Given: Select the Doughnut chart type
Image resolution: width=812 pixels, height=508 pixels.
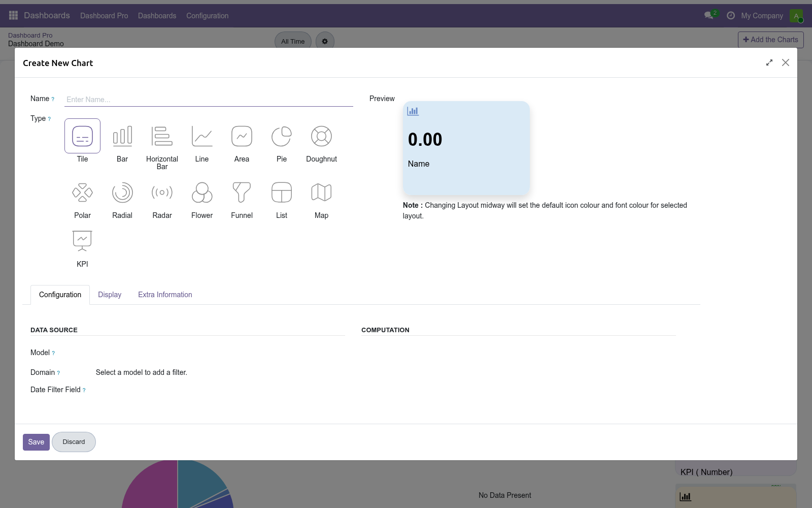Looking at the screenshot, I should (321, 136).
